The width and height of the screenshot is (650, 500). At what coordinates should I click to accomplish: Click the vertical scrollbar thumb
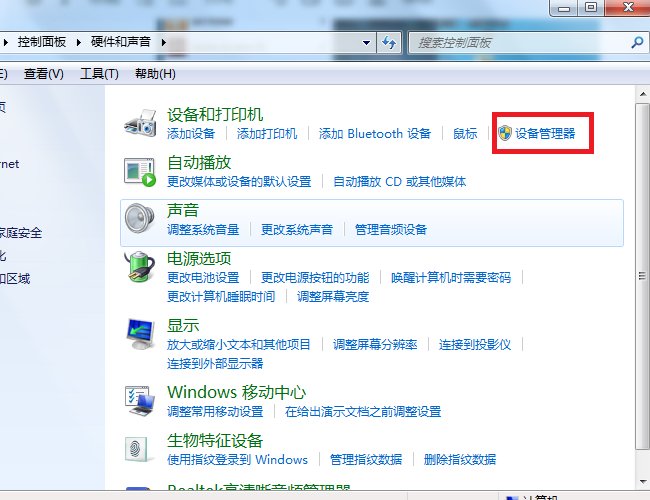click(643, 276)
